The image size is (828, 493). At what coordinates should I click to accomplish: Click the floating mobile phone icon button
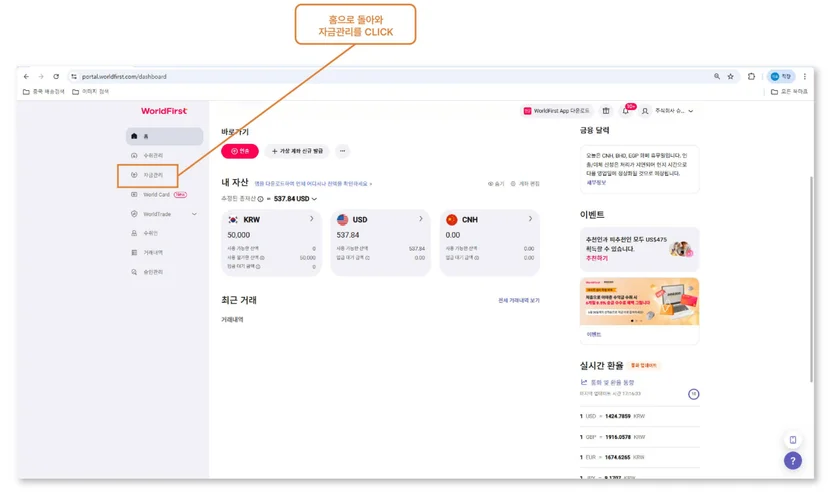tap(793, 440)
